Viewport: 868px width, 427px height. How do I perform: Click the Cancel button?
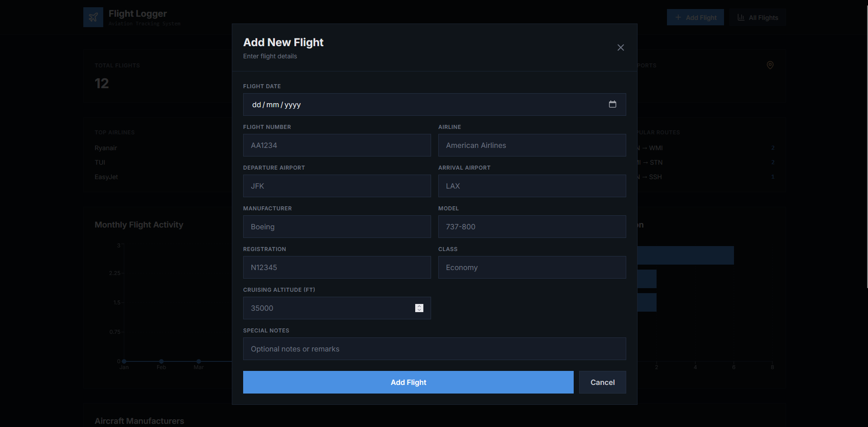point(602,382)
